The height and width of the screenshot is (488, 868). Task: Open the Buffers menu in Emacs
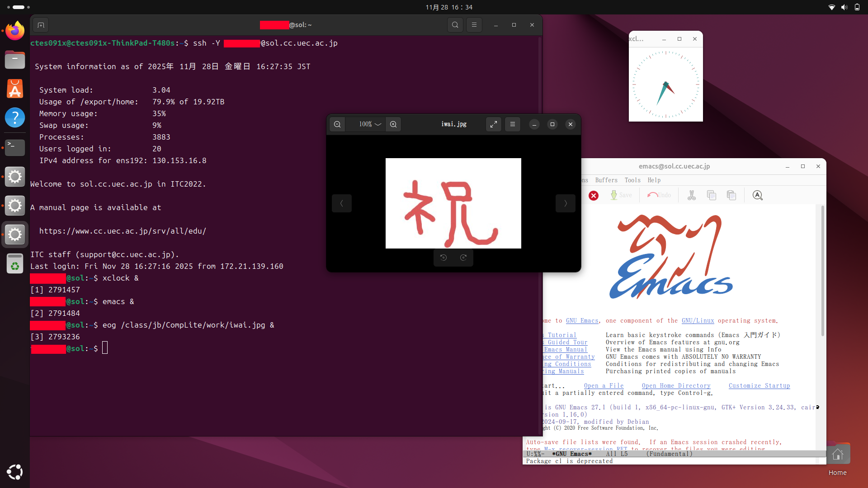(x=606, y=180)
